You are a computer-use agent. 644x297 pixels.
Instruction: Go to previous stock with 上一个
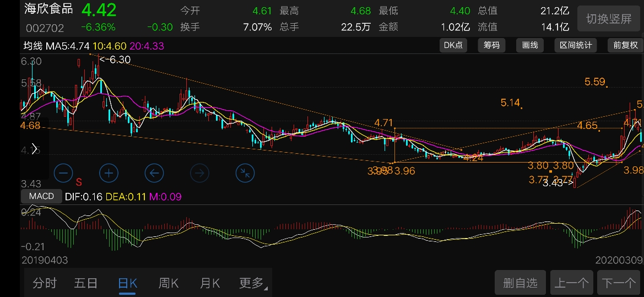click(x=572, y=283)
